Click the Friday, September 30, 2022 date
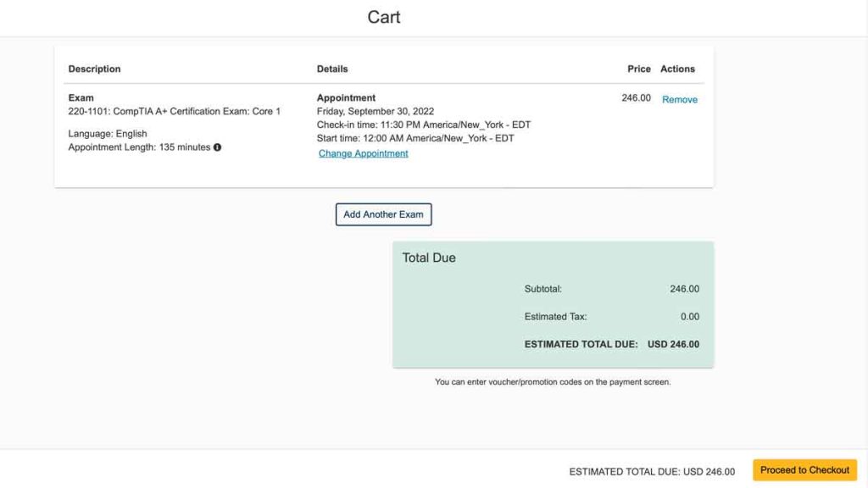 coord(375,112)
